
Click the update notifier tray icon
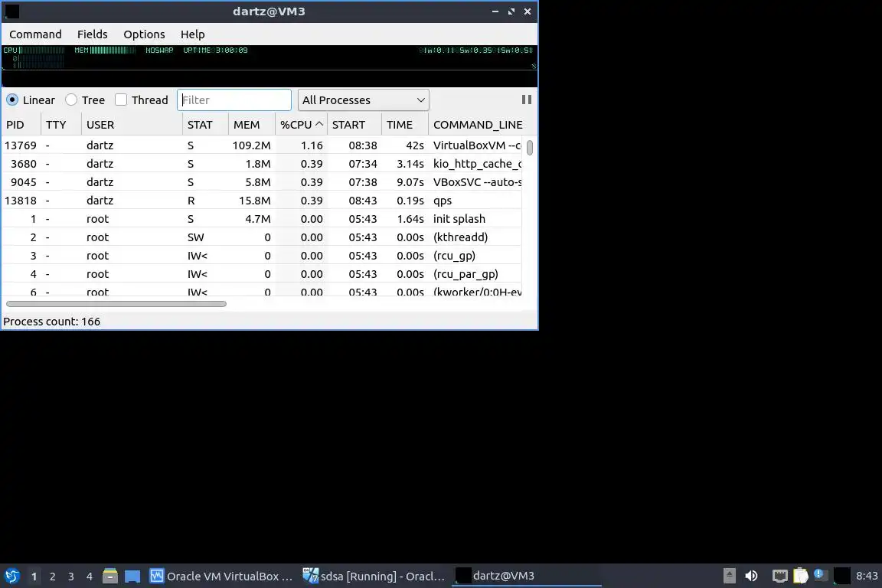coord(820,574)
